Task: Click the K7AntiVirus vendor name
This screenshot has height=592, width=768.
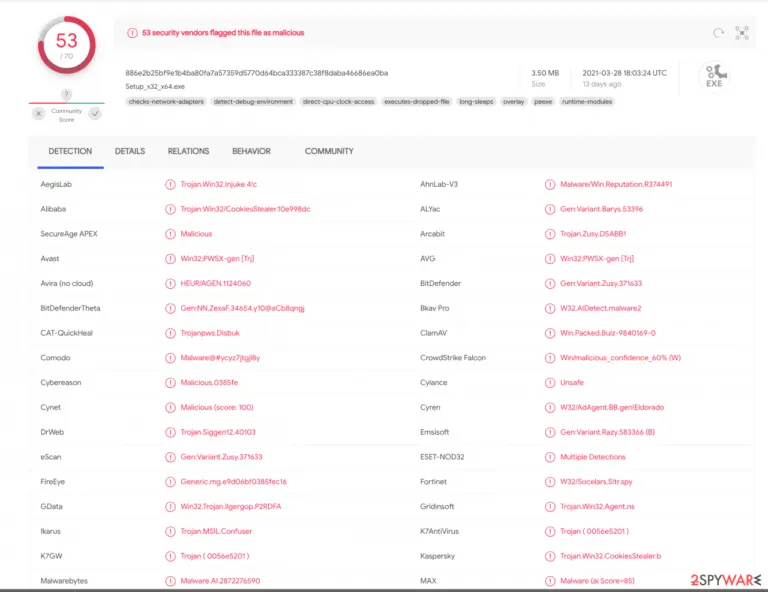Action: click(439, 531)
